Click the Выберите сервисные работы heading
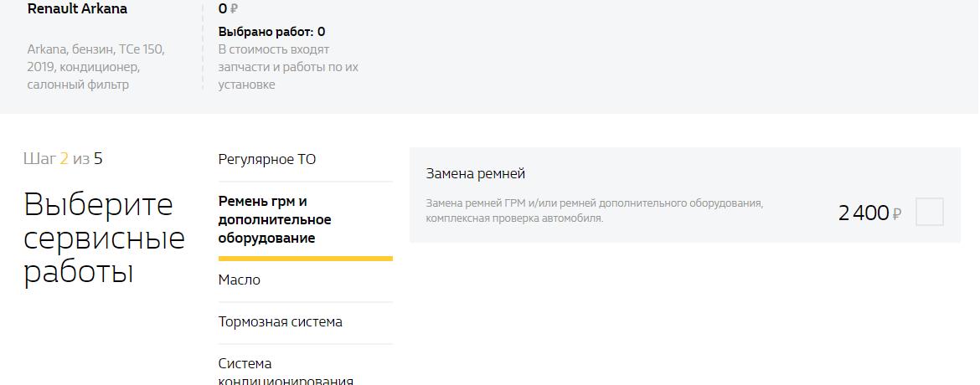The width and height of the screenshot is (980, 385). click(104, 239)
